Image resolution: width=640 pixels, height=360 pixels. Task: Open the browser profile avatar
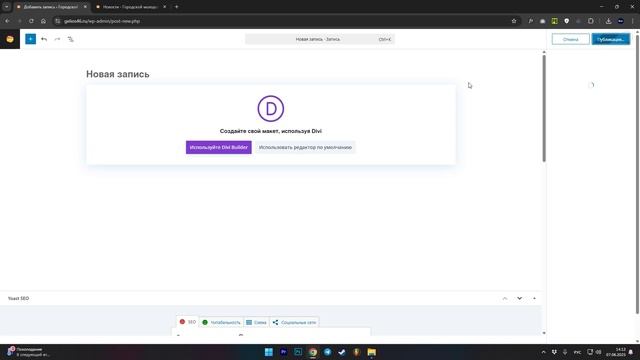click(620, 21)
